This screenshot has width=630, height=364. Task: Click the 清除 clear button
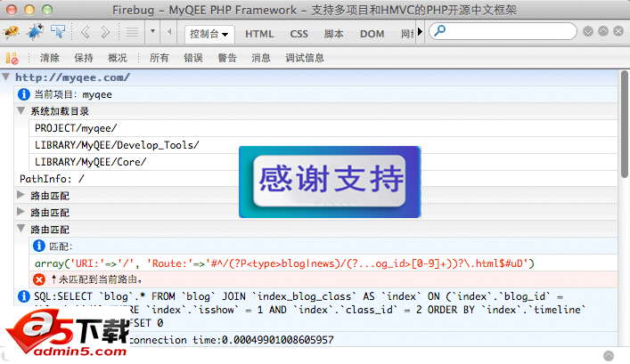click(50, 58)
